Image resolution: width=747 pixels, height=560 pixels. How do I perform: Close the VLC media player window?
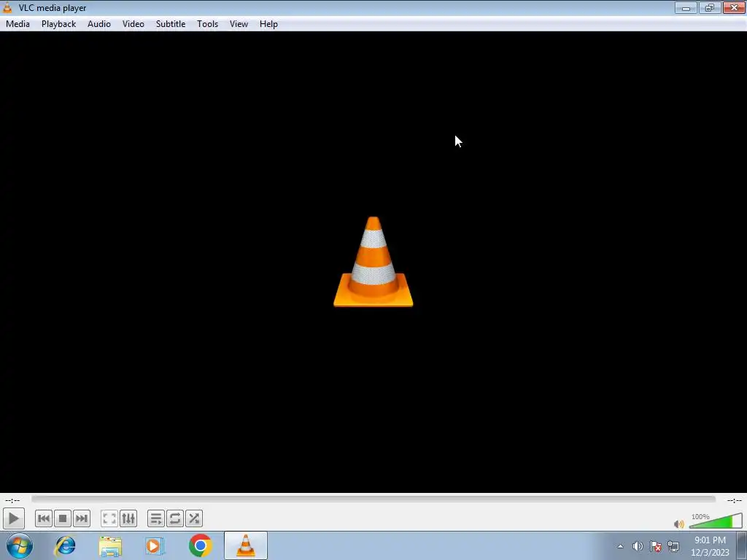[734, 7]
